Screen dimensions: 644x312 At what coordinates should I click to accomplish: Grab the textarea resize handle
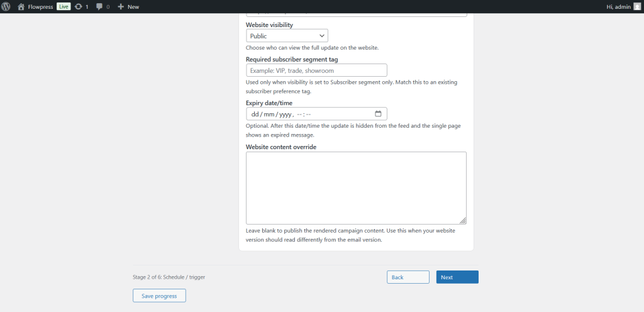click(x=463, y=221)
